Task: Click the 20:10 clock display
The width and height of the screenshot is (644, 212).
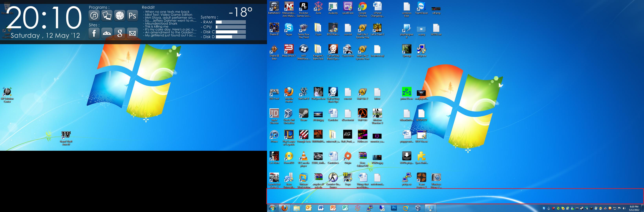Action: click(x=44, y=17)
